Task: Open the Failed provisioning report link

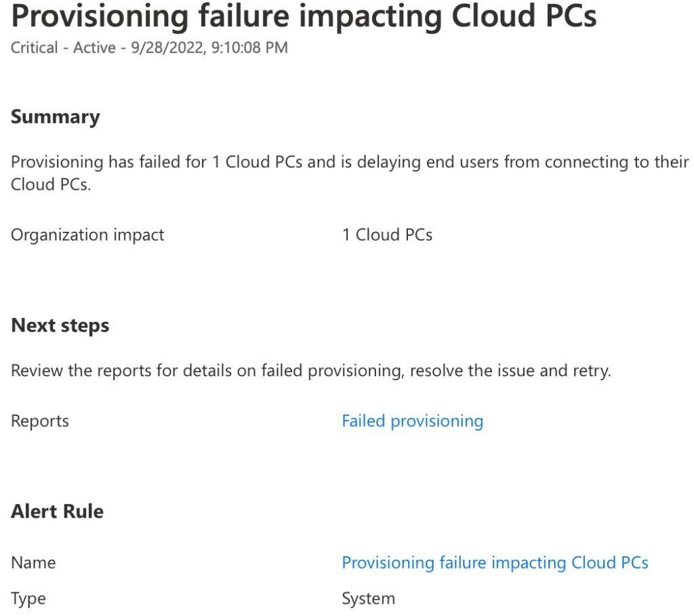Action: click(x=413, y=421)
